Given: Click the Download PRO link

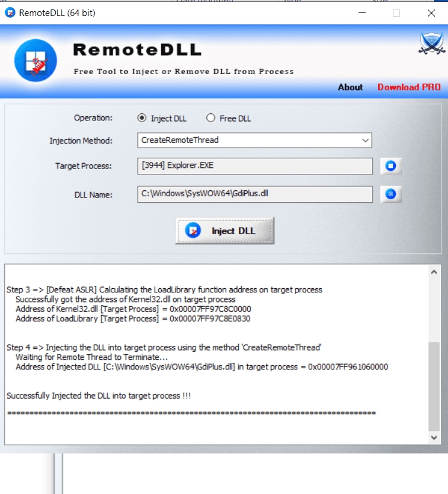Looking at the screenshot, I should pyautogui.click(x=409, y=87).
